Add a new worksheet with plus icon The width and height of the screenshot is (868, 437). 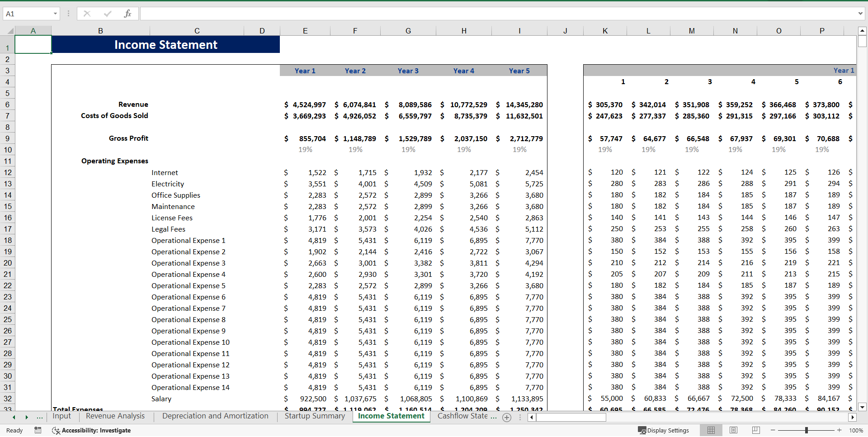click(x=507, y=418)
